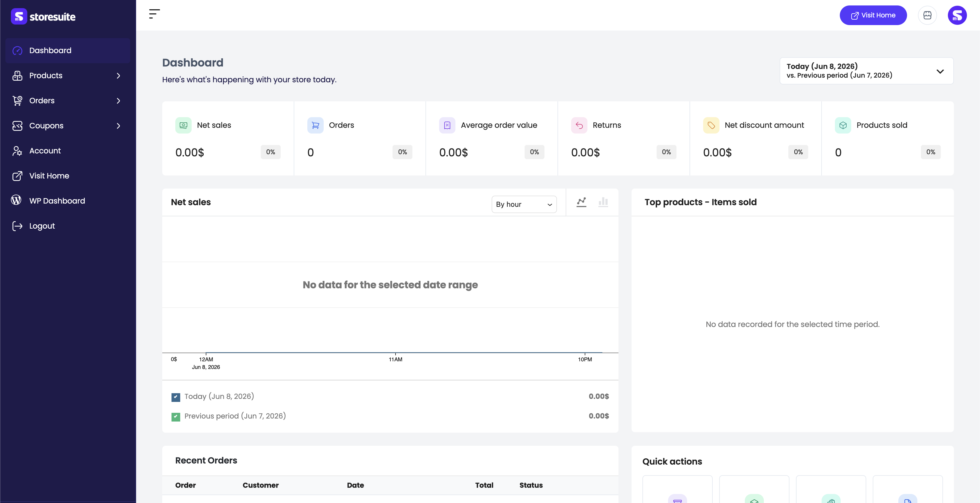Screen dimensions: 980x503
Task: Click the Order column header in Recent Orders
Action: tap(185, 485)
